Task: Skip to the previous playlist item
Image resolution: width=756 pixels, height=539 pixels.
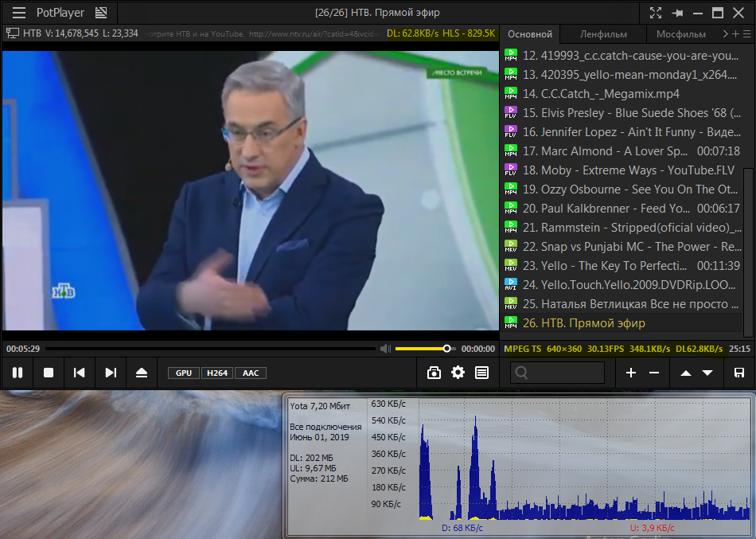Action: (x=80, y=373)
